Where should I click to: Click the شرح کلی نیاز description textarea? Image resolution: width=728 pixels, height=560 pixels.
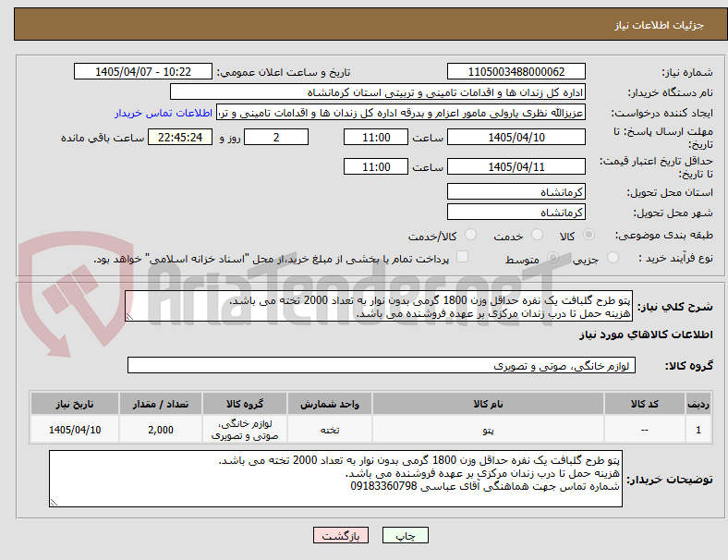379,307
